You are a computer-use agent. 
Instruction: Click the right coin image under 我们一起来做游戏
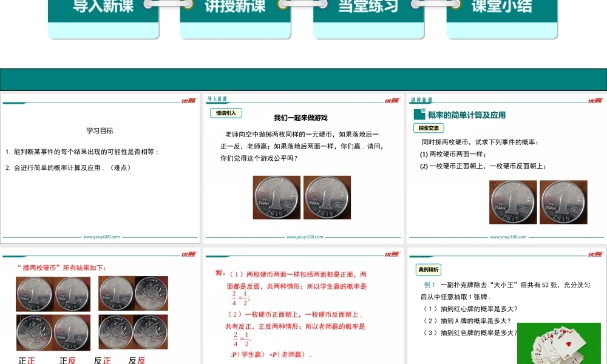pyautogui.click(x=327, y=197)
